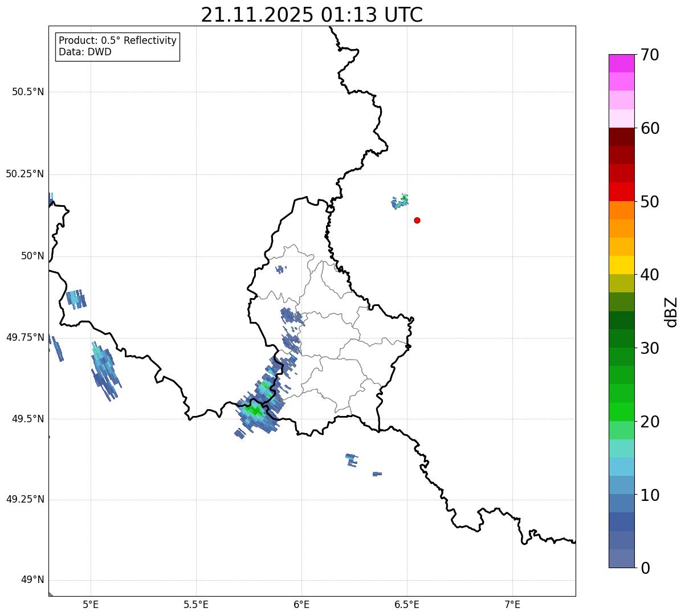Screen dimensions: 685x616
Task: Click the 50.25°N latitude label
Action: [25, 174]
